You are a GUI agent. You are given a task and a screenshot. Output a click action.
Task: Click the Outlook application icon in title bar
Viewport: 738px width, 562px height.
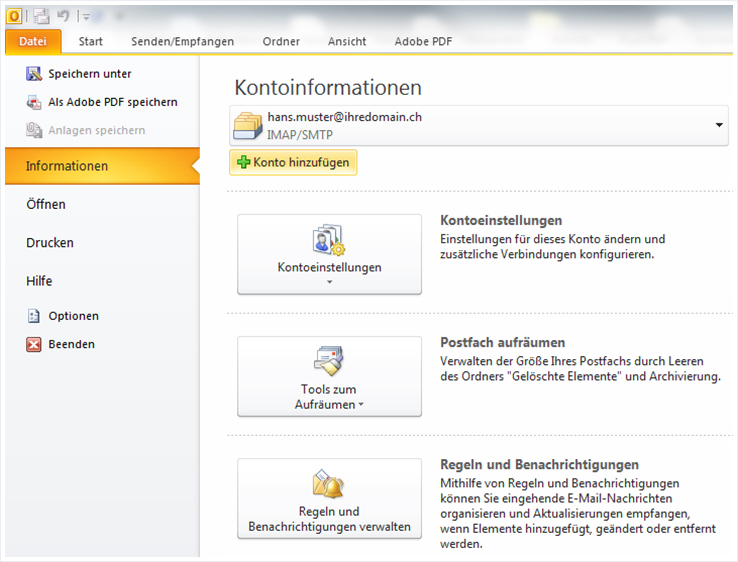[x=14, y=16]
